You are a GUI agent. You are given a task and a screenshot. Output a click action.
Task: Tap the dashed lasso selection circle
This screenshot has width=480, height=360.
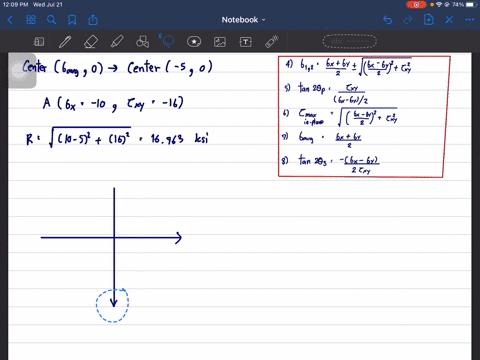click(x=113, y=305)
